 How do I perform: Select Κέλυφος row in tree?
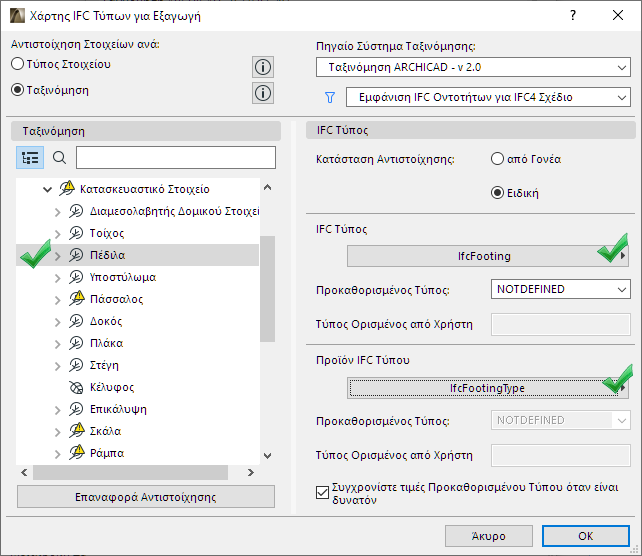pyautogui.click(x=138, y=387)
